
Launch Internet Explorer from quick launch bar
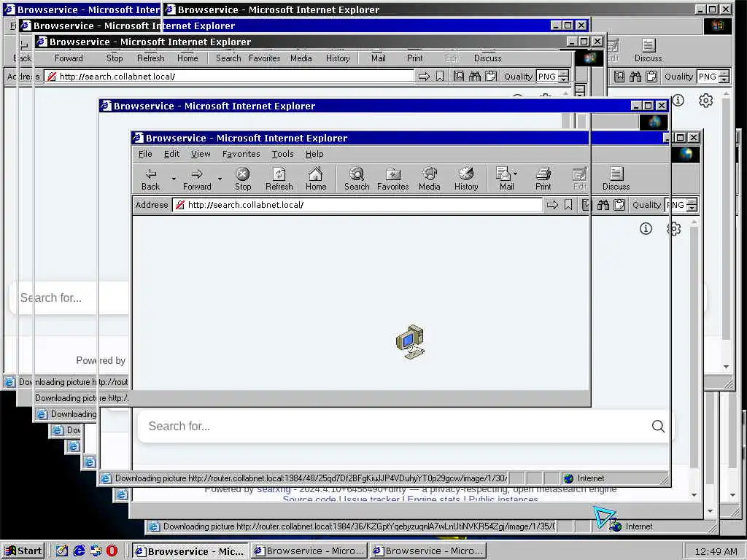click(x=79, y=551)
